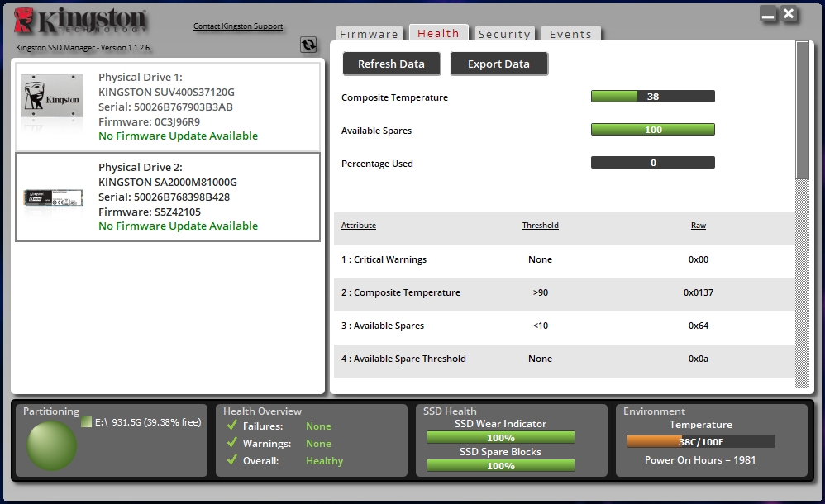Click the Threshold column header

[x=541, y=226]
